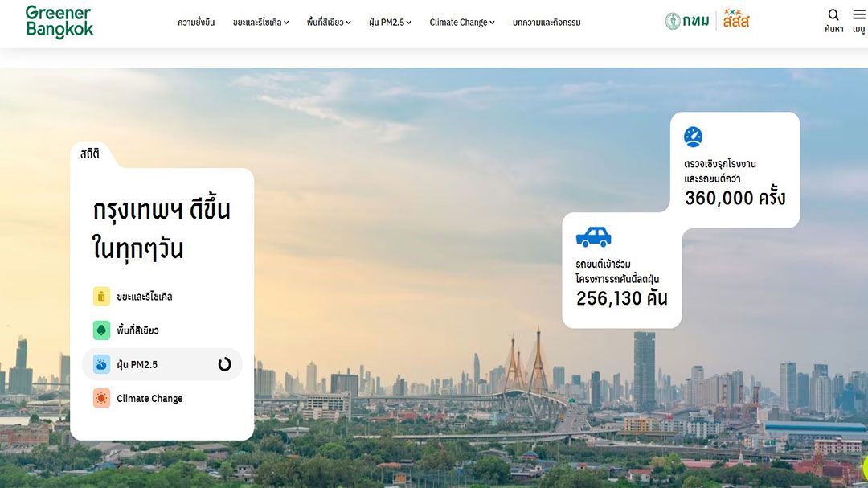Open the hamburger เมนู icon
The height and width of the screenshot is (488, 868).
pyautogui.click(x=859, y=15)
